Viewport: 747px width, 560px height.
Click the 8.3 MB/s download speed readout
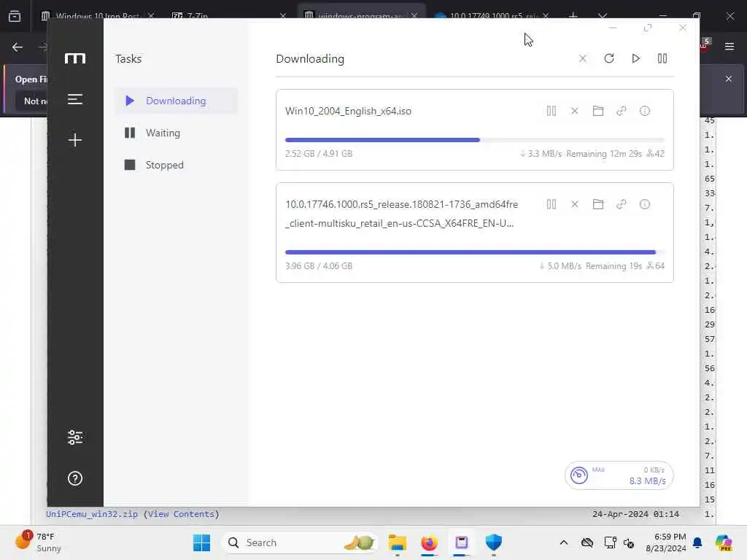coord(648,481)
